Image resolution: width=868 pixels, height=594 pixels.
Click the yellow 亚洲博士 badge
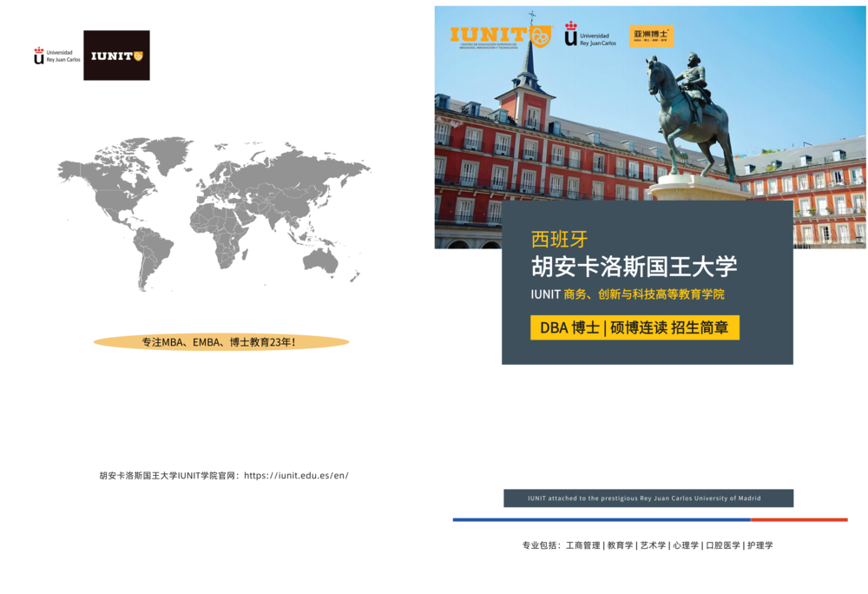(x=651, y=36)
